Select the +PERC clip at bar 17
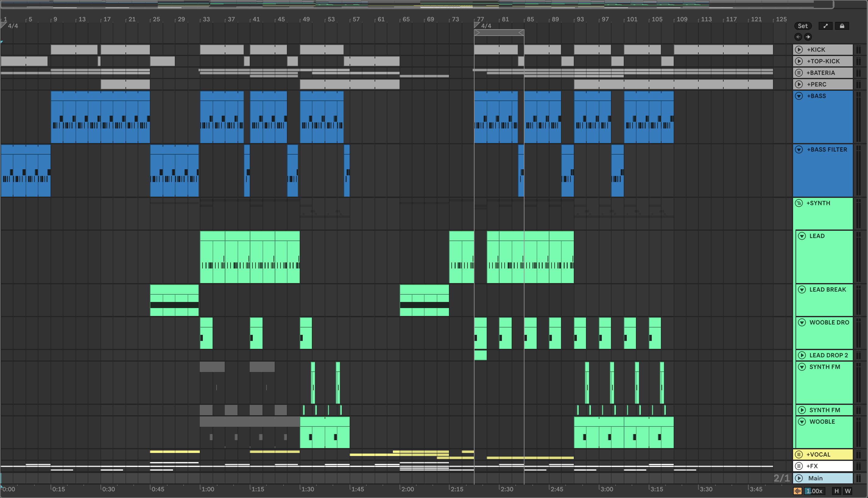This screenshot has width=868, height=498. [125, 85]
